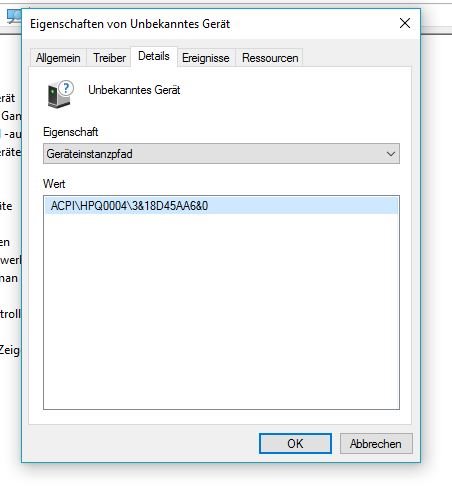Select the partially hidden 'Gan' tree entry

[11, 116]
